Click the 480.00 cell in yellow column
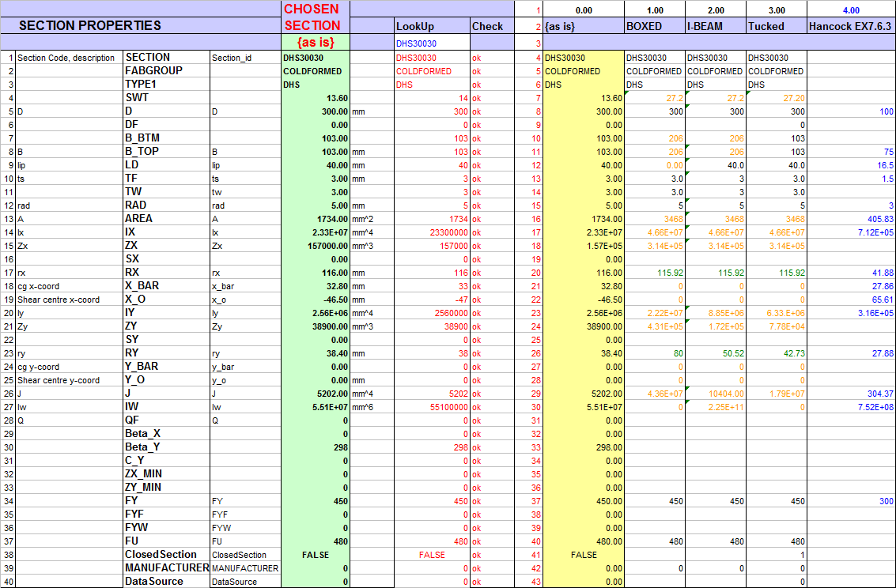896x588 pixels. pyautogui.click(x=584, y=541)
